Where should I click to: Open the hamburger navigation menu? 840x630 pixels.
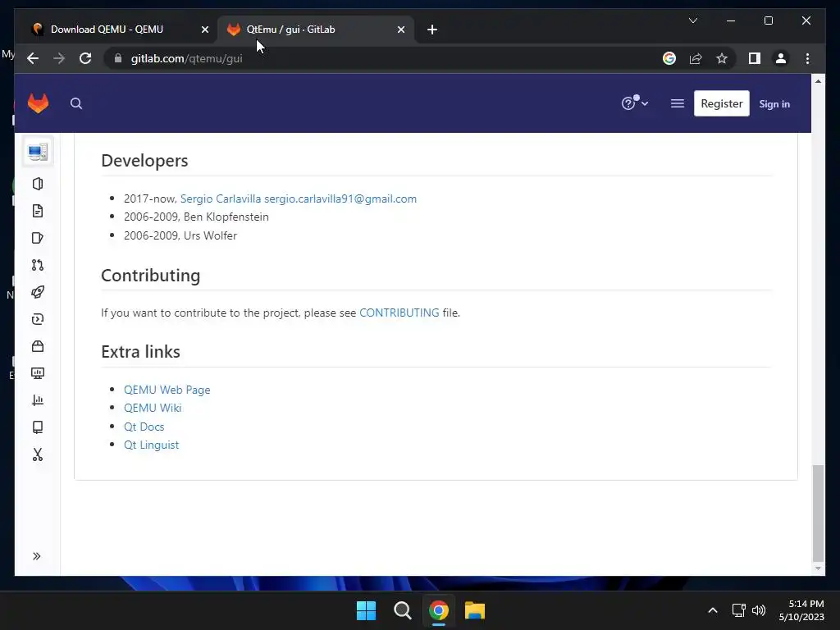point(677,103)
